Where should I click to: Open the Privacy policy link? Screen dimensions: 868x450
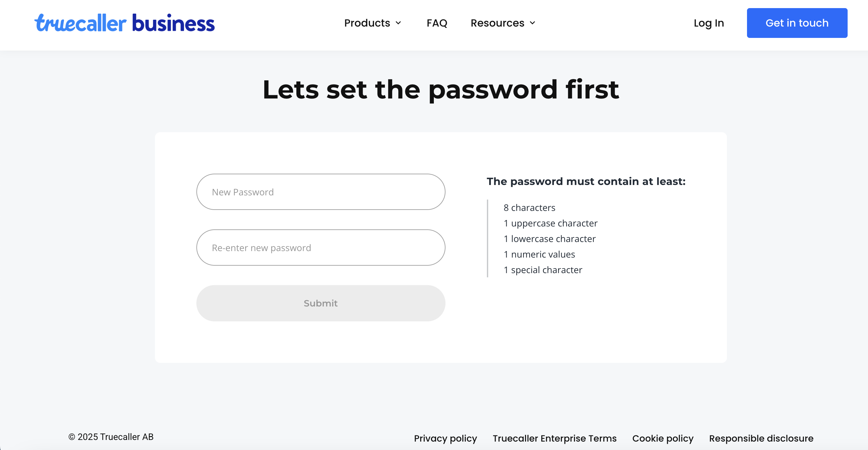point(445,438)
